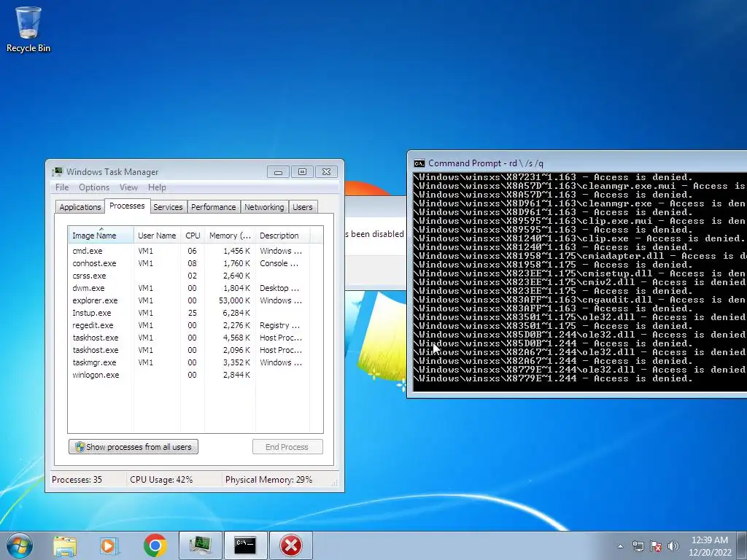Switch to the Services tab
This screenshot has width=747, height=560.
pos(168,207)
